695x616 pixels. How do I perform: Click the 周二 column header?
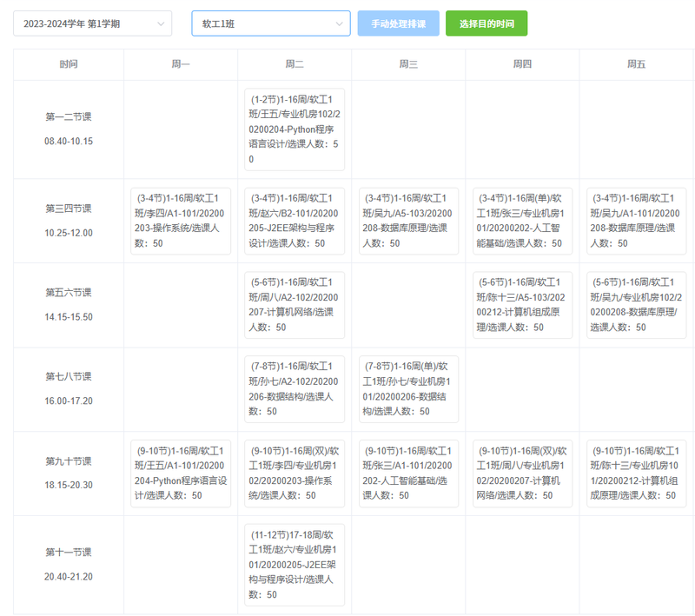click(295, 64)
